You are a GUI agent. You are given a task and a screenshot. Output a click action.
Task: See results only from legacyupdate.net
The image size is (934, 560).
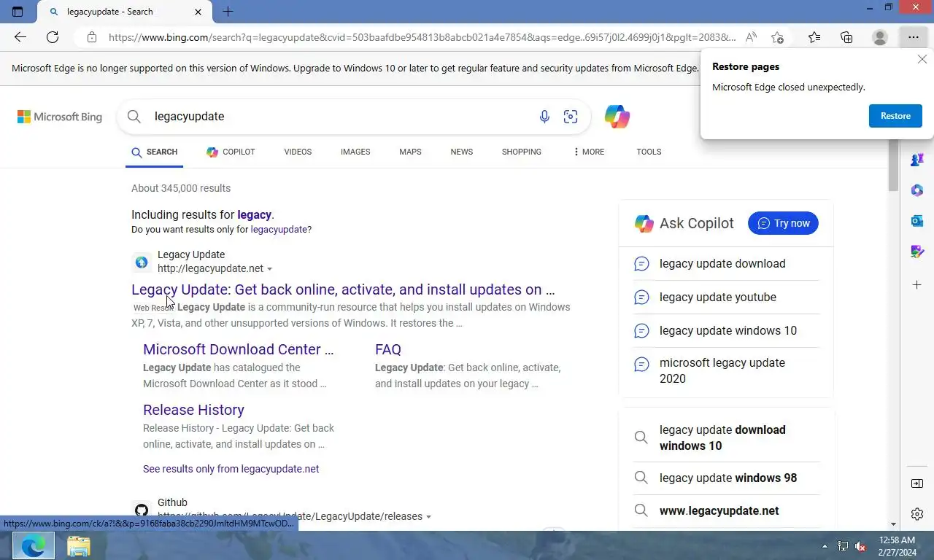[x=231, y=469]
